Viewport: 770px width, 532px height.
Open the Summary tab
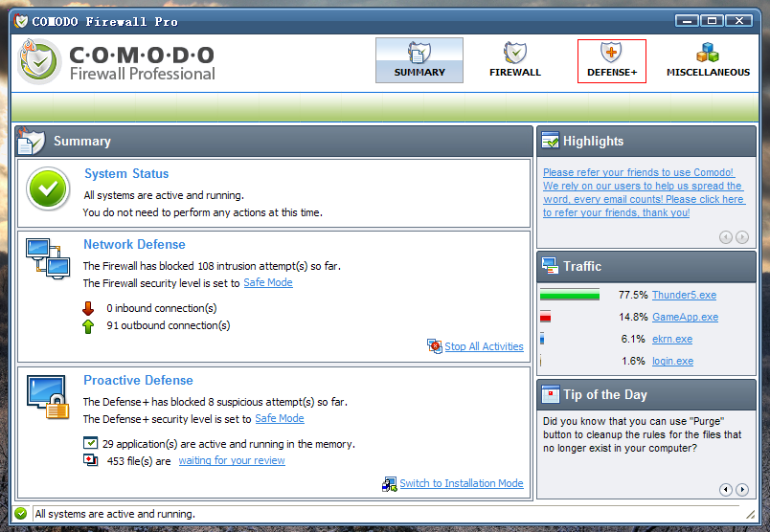[419, 60]
